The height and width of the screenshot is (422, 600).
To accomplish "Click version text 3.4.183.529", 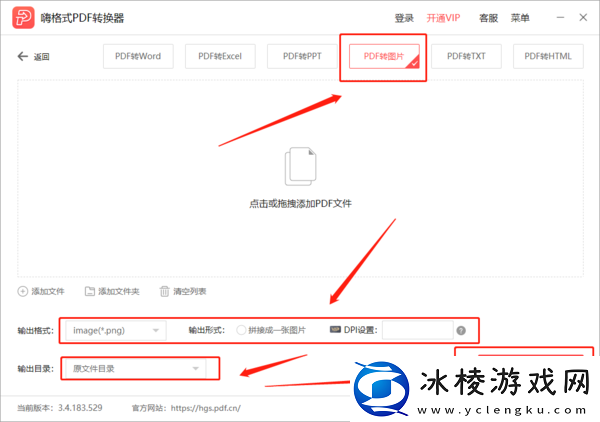I will tap(80, 408).
